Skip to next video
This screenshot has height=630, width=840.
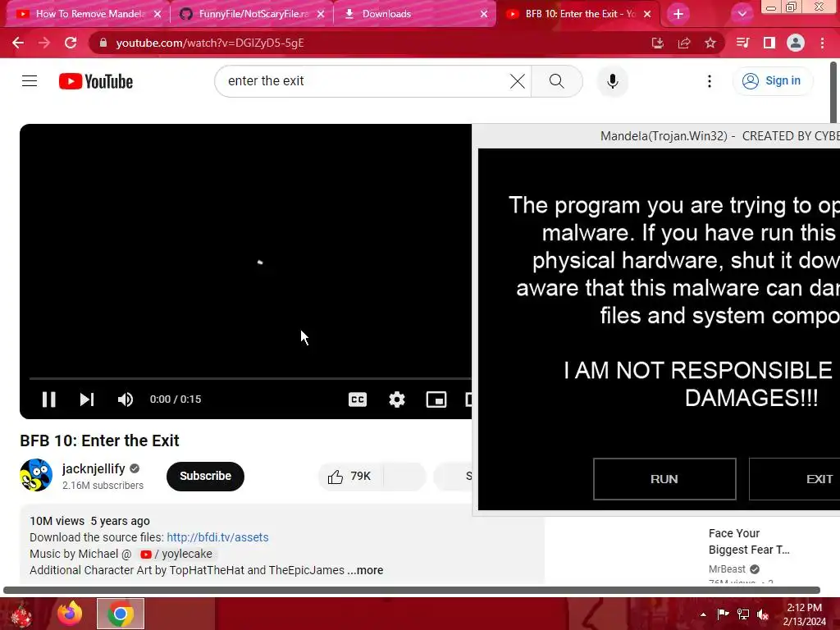[x=87, y=399]
